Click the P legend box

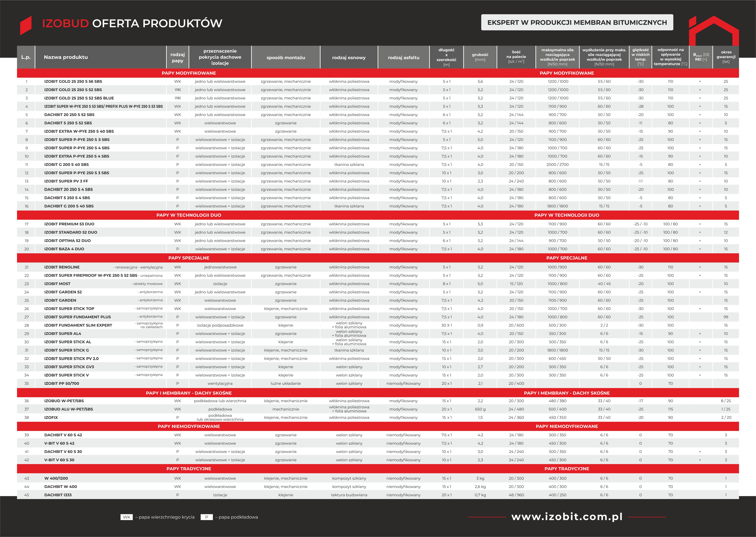[x=207, y=517]
